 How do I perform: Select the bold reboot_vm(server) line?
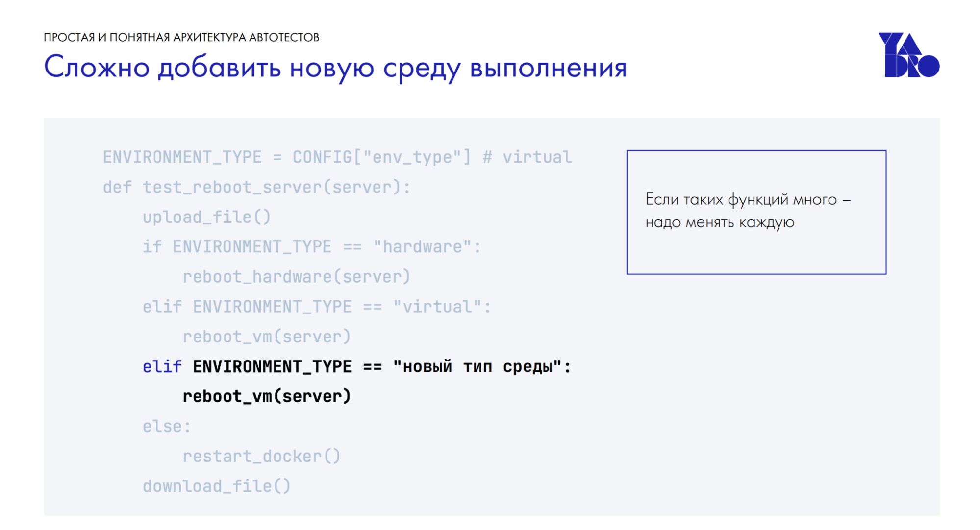coord(267,396)
